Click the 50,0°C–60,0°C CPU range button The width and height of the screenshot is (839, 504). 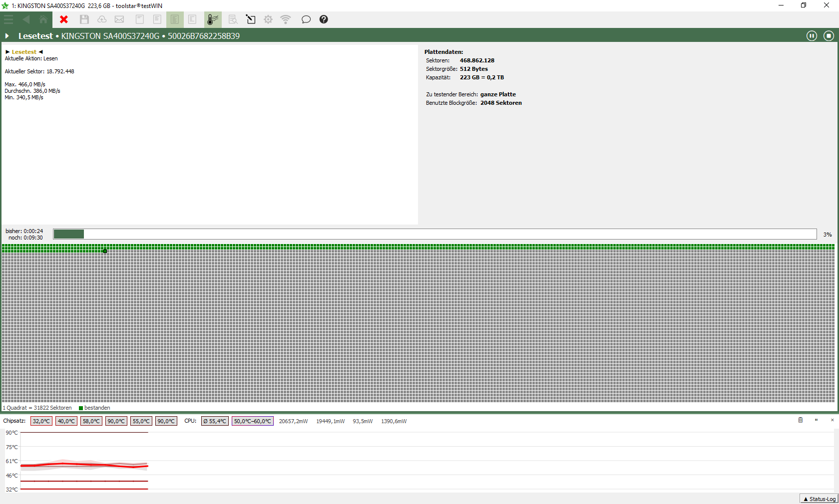(253, 421)
